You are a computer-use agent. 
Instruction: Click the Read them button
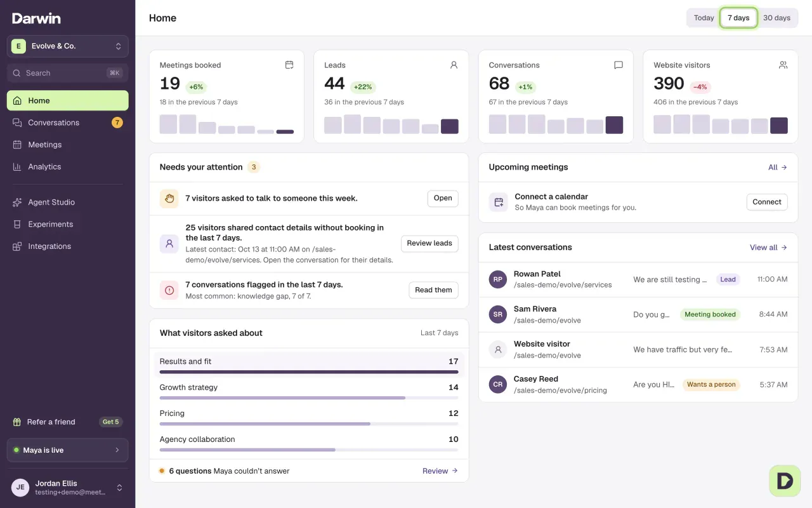click(433, 290)
